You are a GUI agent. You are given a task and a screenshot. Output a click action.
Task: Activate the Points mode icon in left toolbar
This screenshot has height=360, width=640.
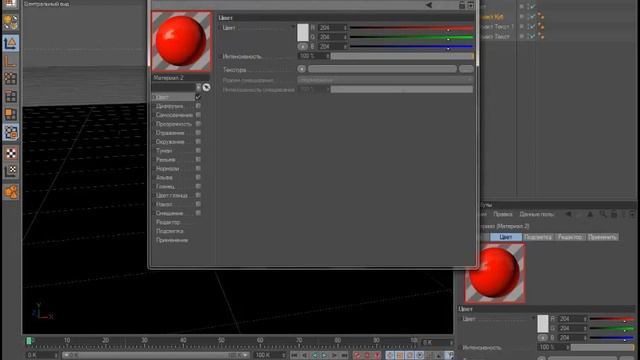(10, 78)
